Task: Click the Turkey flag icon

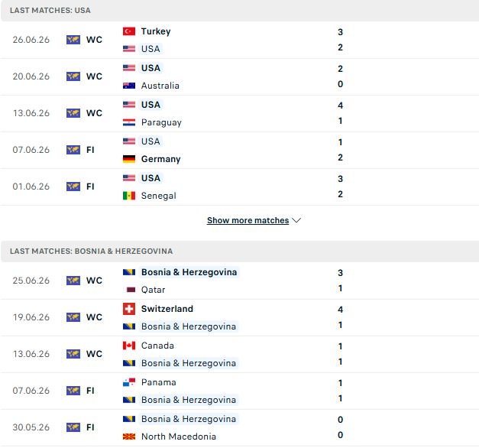Action: click(x=129, y=31)
